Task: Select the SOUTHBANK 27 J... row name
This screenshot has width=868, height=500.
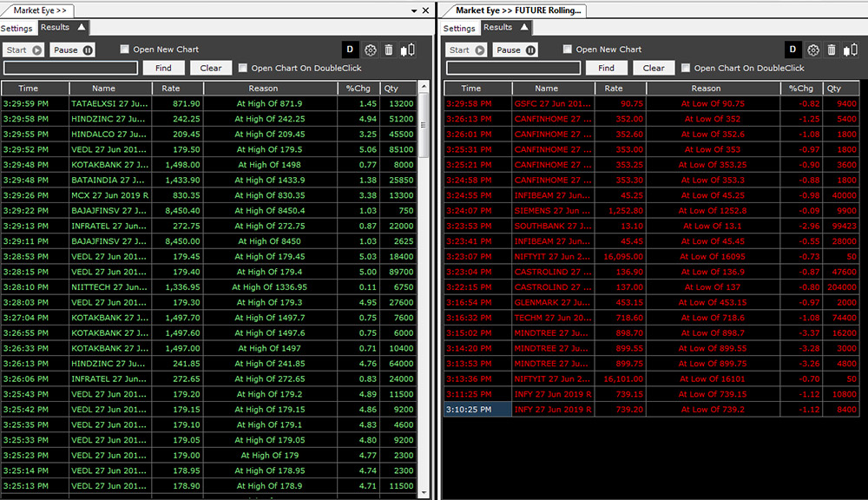Action: coord(552,226)
